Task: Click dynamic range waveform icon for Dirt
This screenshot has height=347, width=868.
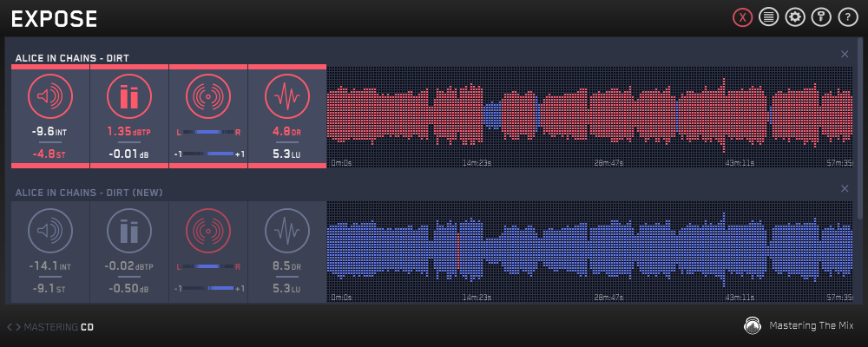Action: coord(287,96)
